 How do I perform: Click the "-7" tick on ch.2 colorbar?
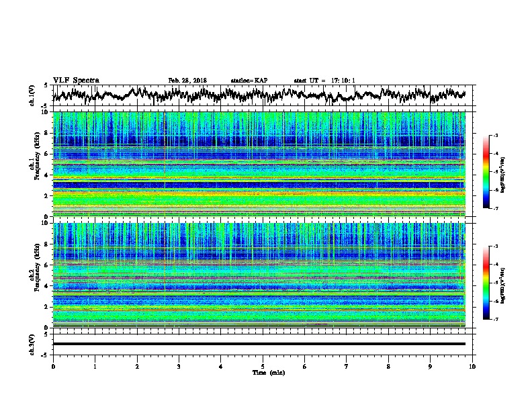(495, 319)
